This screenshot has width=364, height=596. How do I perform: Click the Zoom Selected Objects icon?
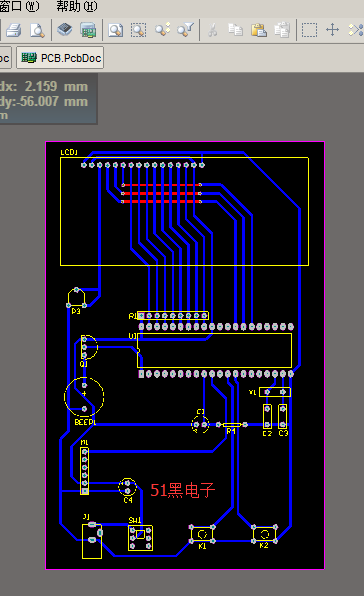tap(162, 30)
